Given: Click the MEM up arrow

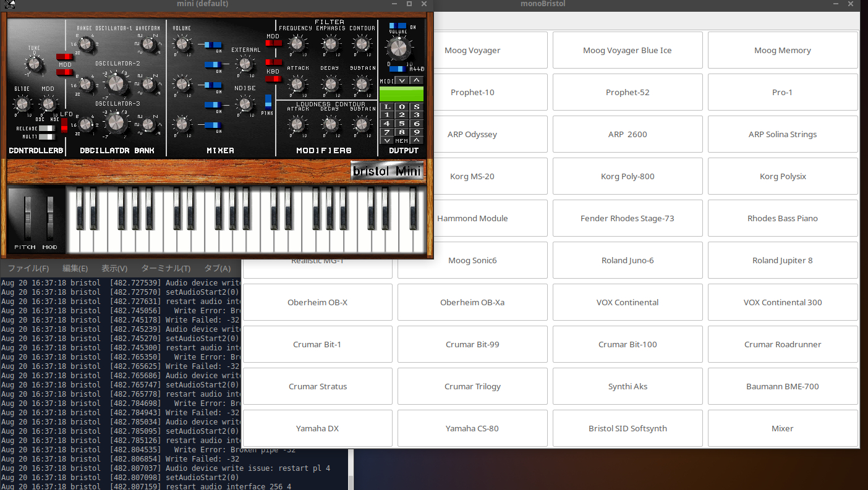Looking at the screenshot, I should [x=417, y=141].
